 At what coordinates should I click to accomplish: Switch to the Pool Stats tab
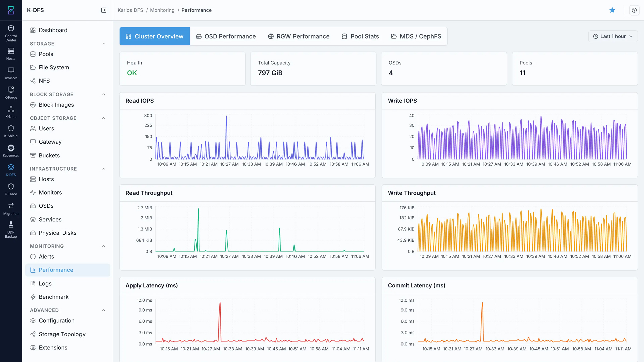(360, 36)
